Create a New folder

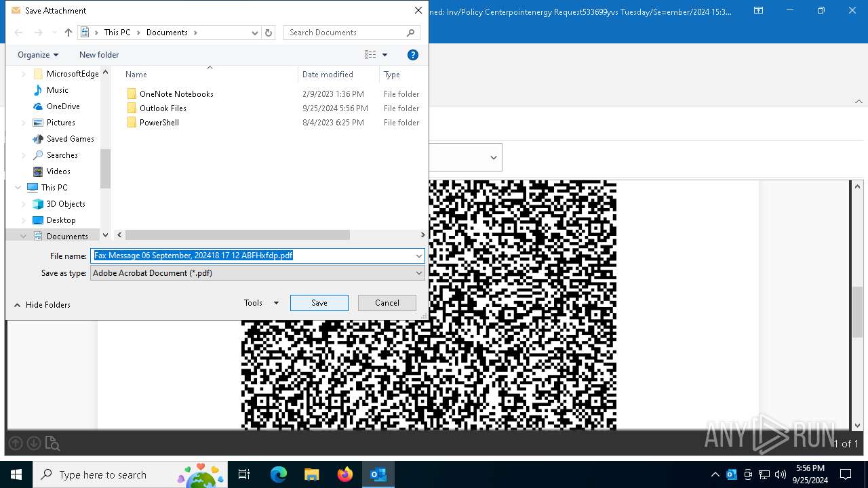click(x=99, y=55)
